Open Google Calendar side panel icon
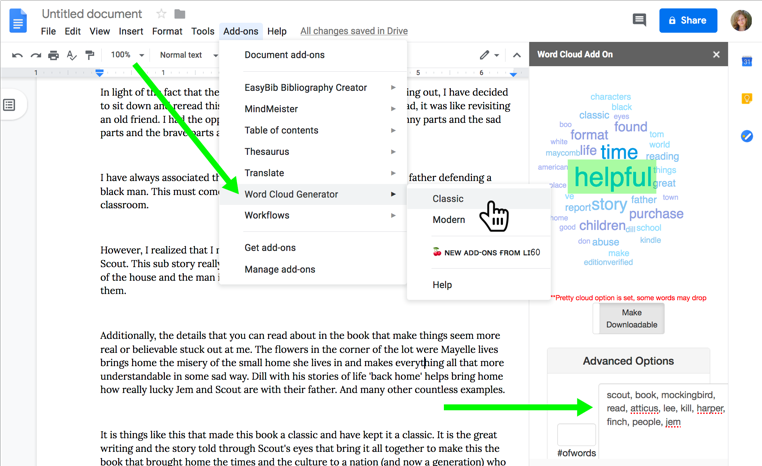 (747, 62)
